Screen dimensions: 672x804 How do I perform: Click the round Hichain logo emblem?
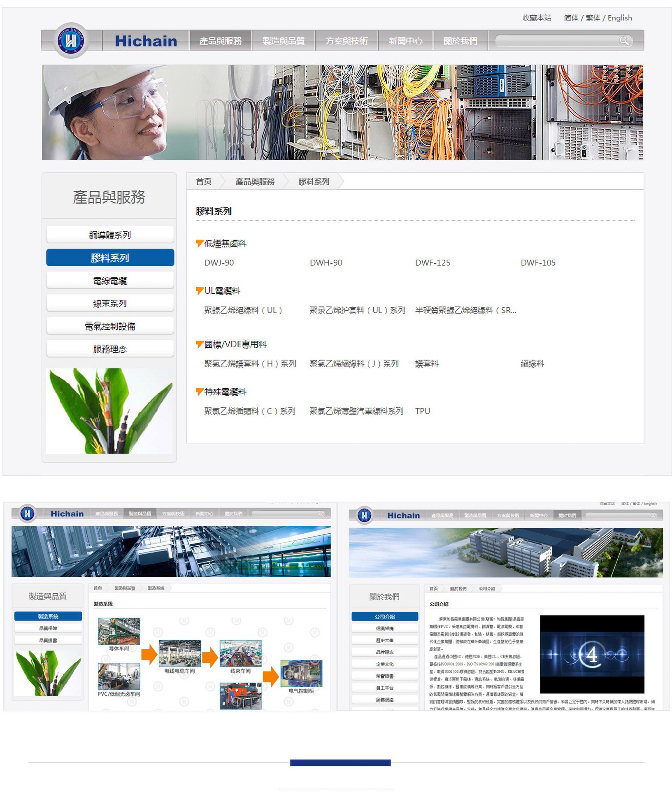coord(71,41)
